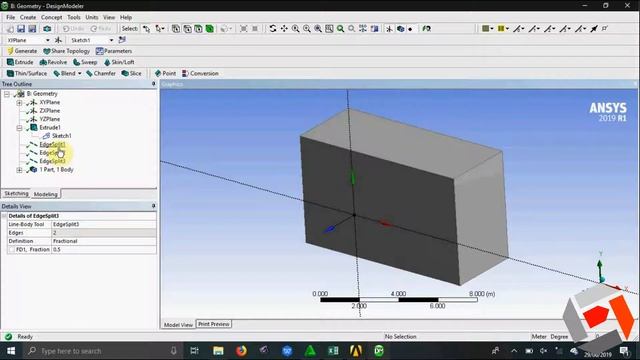Click the Share Topology icon
Viewport: 640px width, 360px height.
pos(47,51)
